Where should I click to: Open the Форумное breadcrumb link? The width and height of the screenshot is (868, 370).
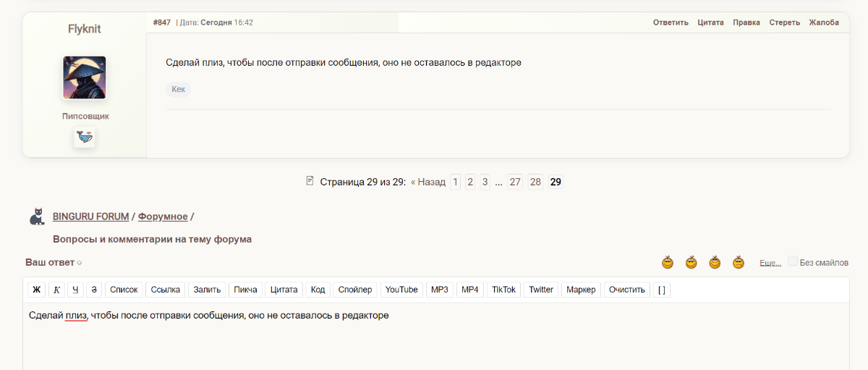click(x=163, y=216)
